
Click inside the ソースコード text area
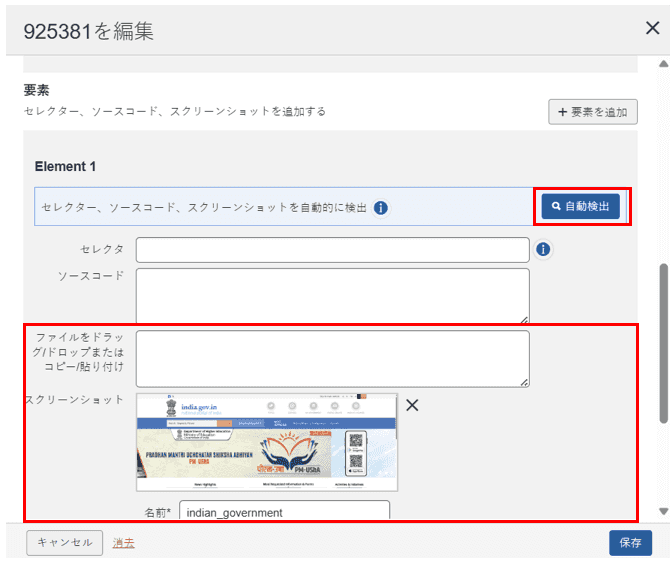point(332,295)
